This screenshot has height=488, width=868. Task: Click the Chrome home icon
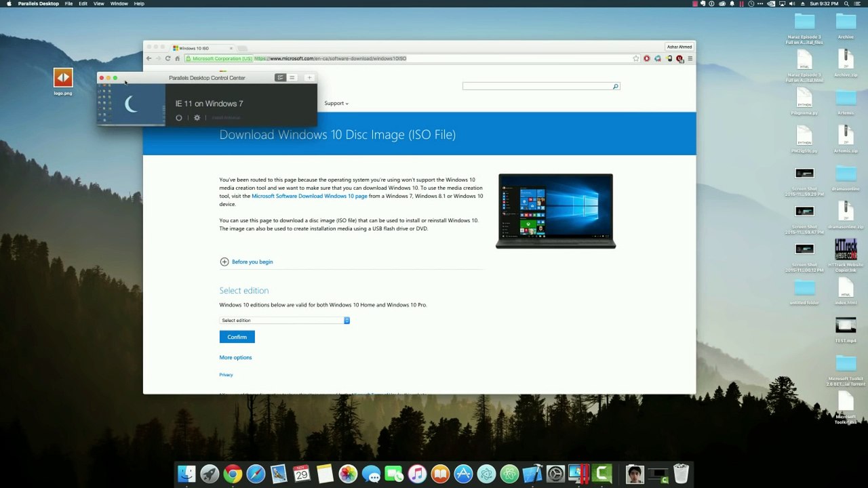click(x=177, y=58)
